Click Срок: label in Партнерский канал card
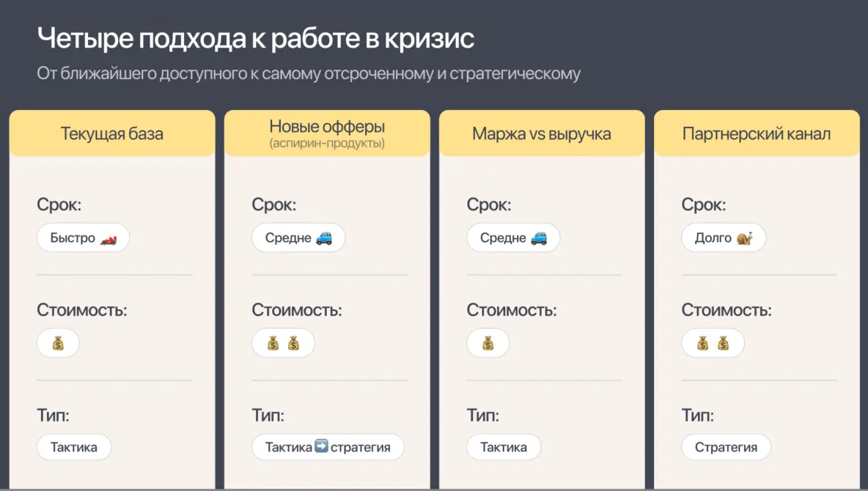Image resolution: width=868 pixels, height=491 pixels. pos(704,204)
